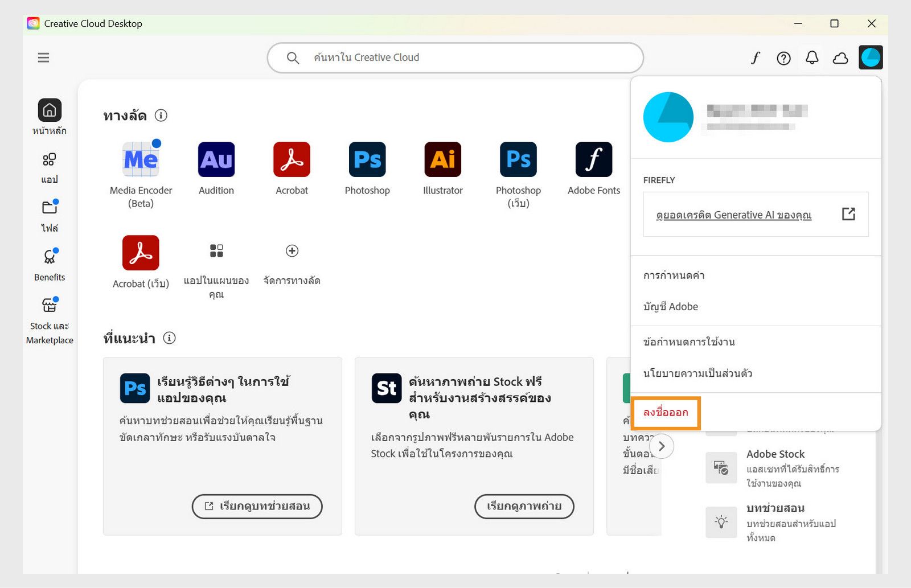Click the search field ค้นหาใน Creative Cloud
The image size is (911, 588).
[455, 57]
